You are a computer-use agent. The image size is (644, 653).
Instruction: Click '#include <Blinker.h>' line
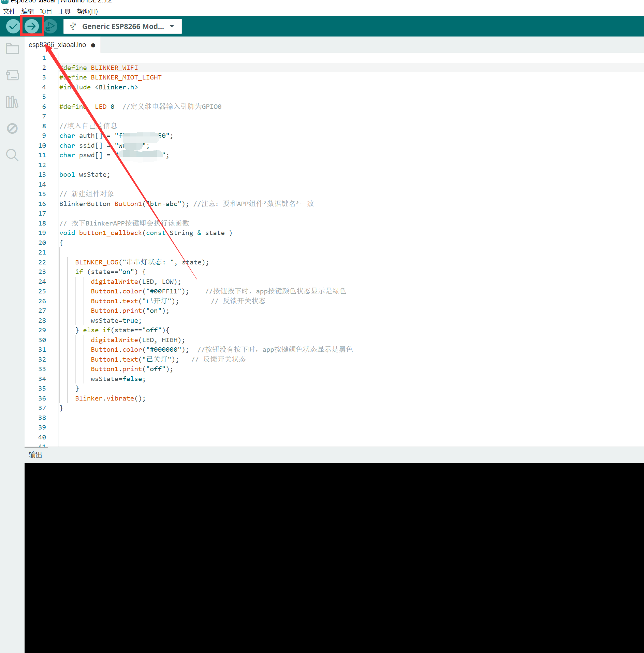point(99,87)
